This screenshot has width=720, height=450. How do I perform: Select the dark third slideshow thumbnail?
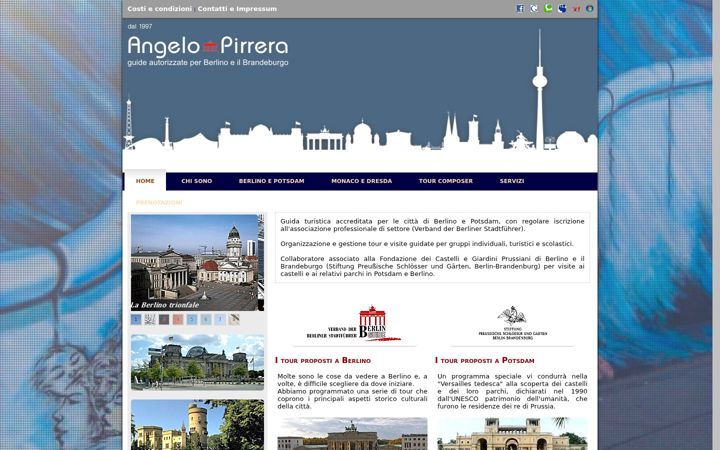click(x=164, y=319)
